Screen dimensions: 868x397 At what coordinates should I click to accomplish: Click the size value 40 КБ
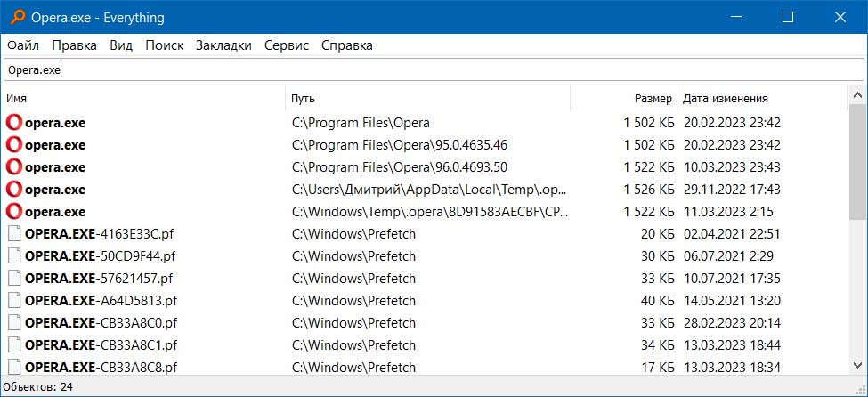coord(658,301)
